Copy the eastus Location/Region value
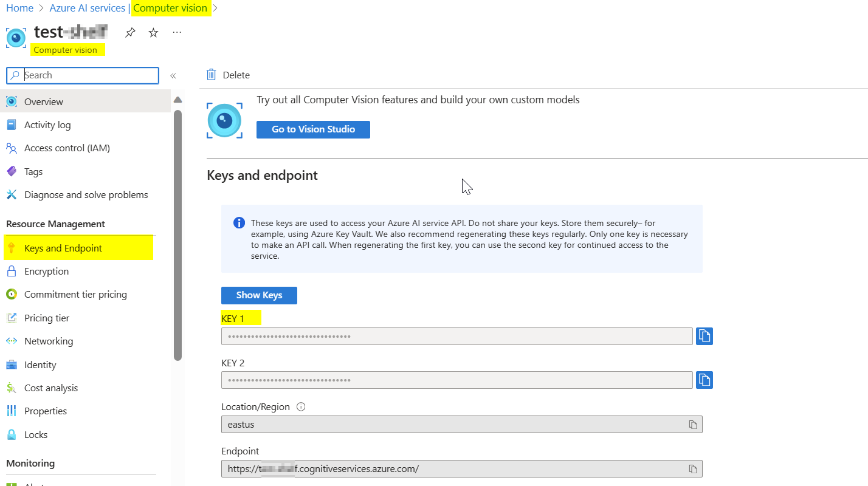This screenshot has width=868, height=486. point(693,424)
